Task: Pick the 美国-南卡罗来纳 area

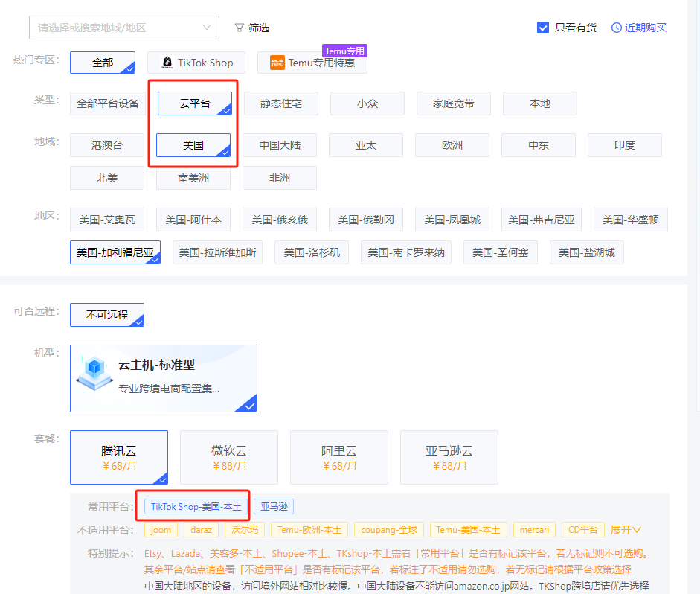Action: (406, 252)
